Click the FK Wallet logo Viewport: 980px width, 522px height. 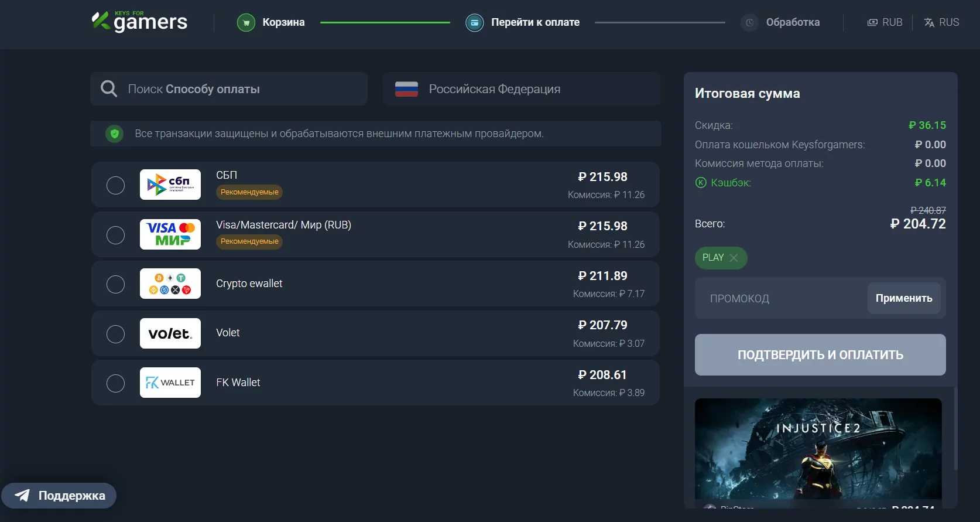[170, 383]
